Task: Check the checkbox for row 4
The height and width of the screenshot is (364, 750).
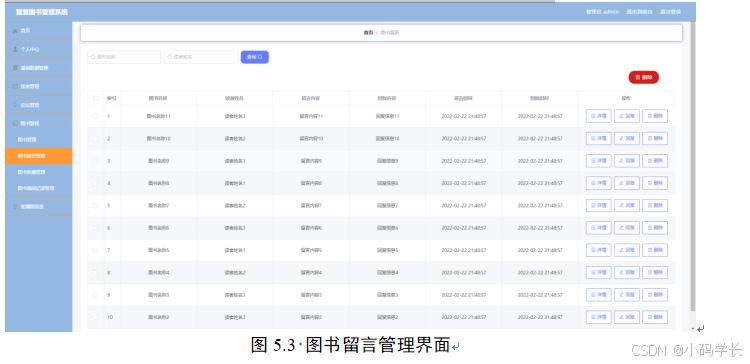Action: click(95, 183)
